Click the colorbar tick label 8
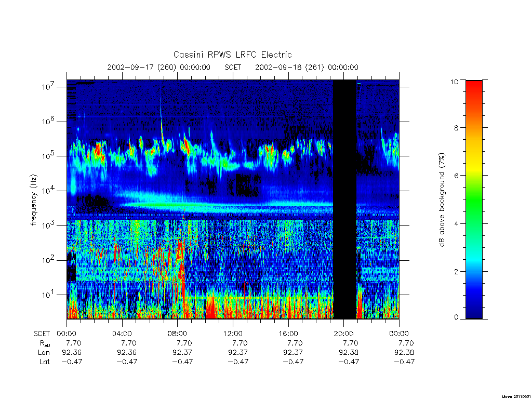This screenshot has width=532, height=399. pyautogui.click(x=455, y=128)
